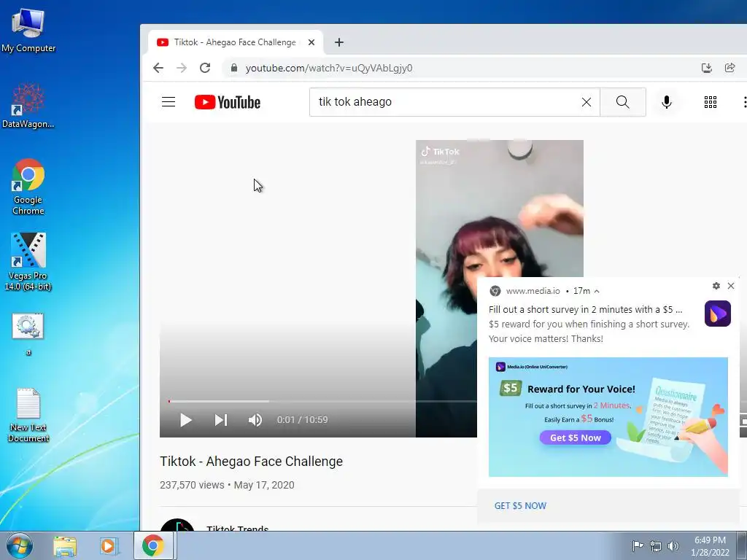This screenshot has width=747, height=560.
Task: Click the system volume tray icon
Action: (x=673, y=546)
